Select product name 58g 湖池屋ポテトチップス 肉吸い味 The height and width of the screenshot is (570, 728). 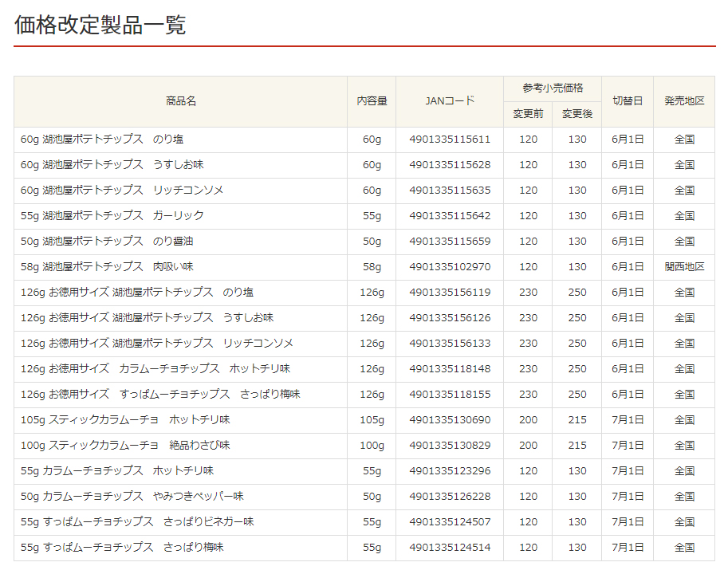pos(107,267)
